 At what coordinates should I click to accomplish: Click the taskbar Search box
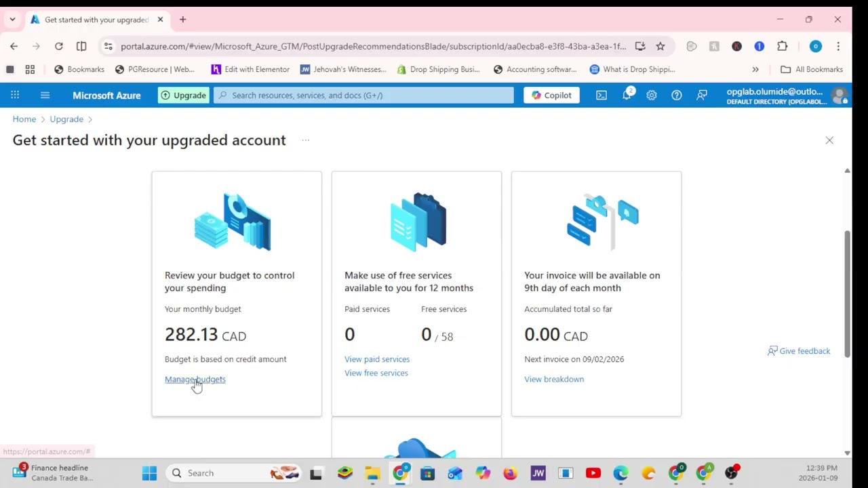pyautogui.click(x=234, y=473)
